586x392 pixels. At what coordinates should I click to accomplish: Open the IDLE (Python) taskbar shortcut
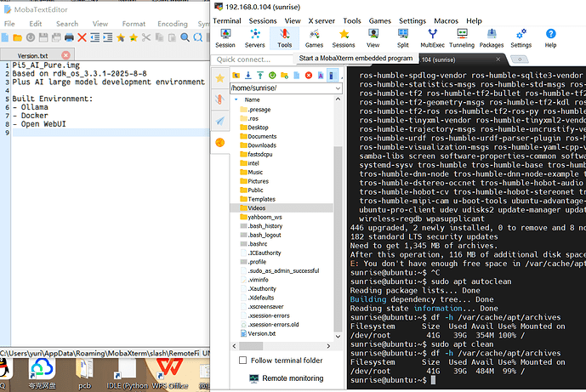pos(127,374)
